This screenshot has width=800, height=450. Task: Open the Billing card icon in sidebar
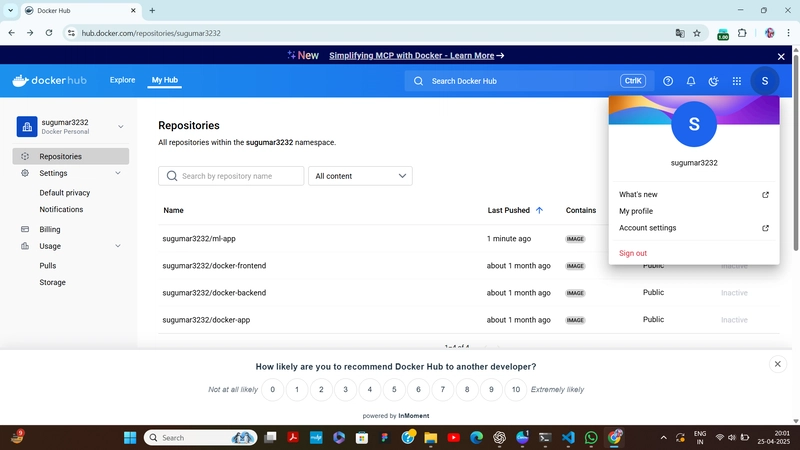tap(25, 229)
